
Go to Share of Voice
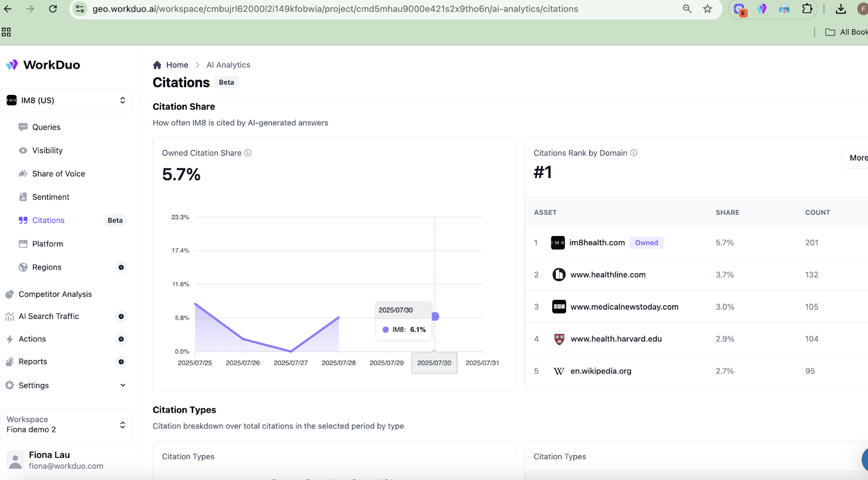59,174
